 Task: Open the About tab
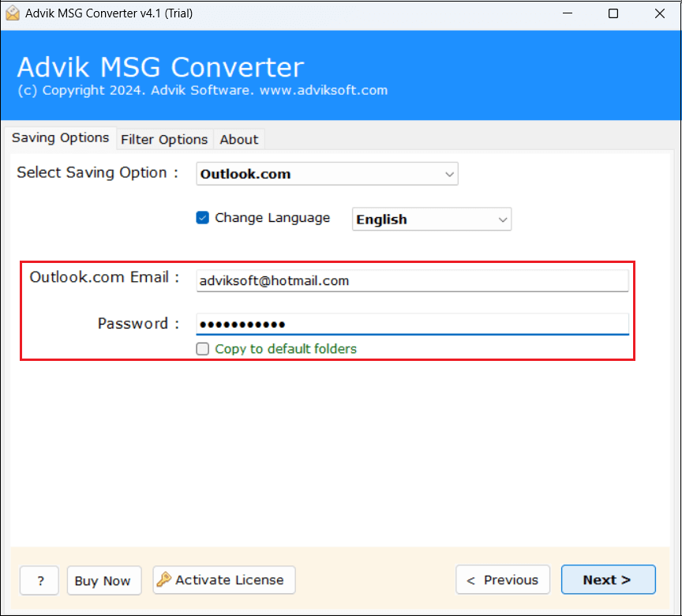[238, 139]
